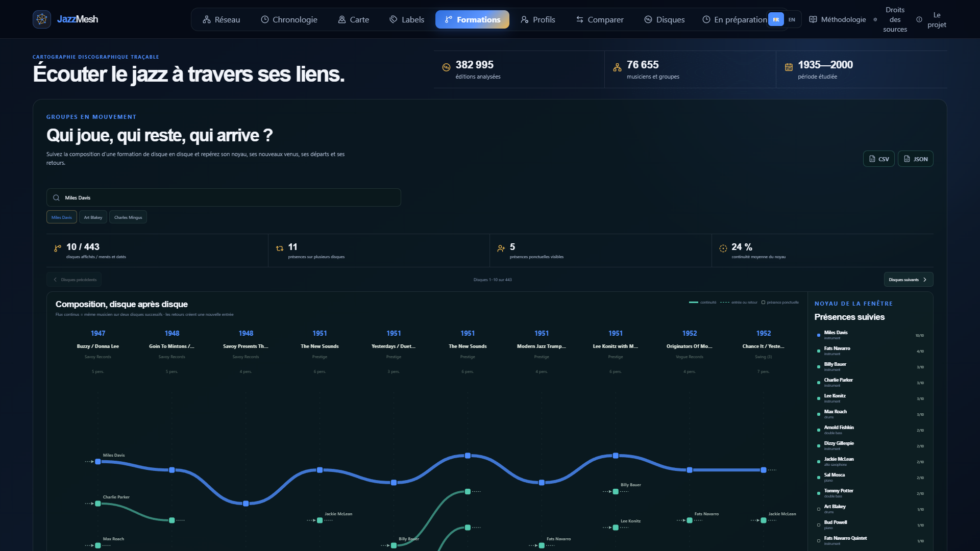Click the En préparation clock icon
This screenshot has height=551, width=980.
point(706,19)
